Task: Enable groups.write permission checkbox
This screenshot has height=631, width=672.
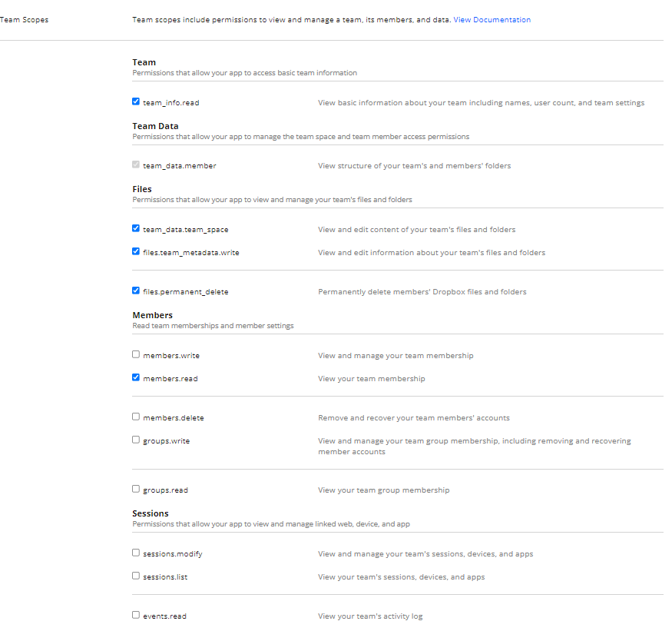Action: [x=136, y=440]
